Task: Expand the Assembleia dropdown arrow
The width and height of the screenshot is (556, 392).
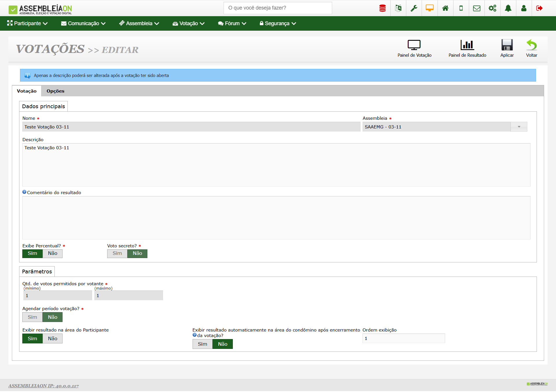Action: click(519, 127)
